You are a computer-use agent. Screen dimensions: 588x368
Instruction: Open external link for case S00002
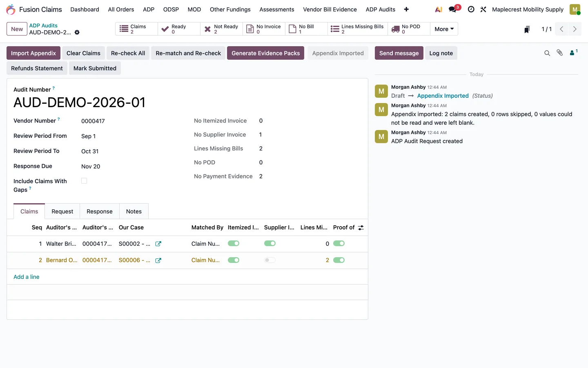[158, 244]
